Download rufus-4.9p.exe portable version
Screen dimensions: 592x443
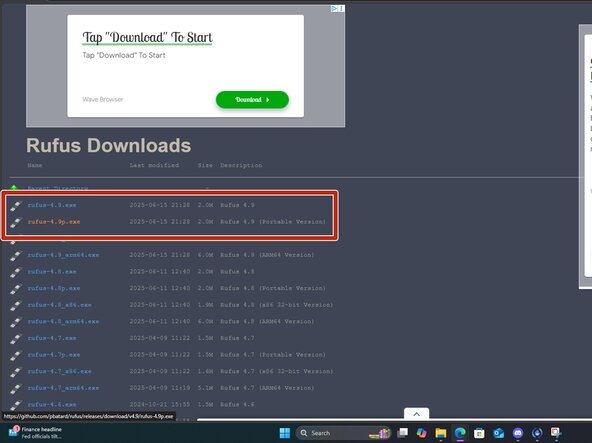(54, 222)
